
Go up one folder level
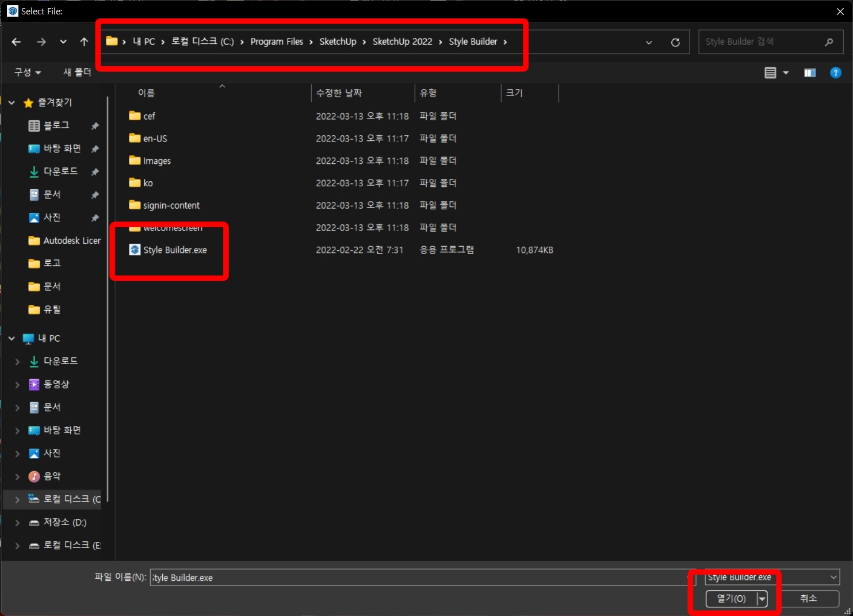[x=84, y=42]
